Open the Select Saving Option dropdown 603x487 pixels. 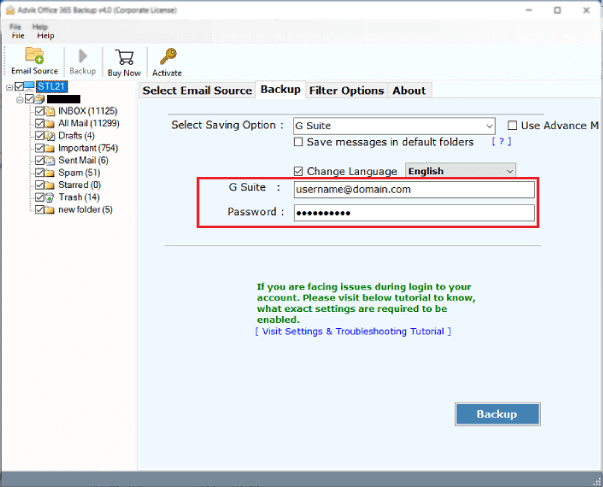(x=394, y=126)
